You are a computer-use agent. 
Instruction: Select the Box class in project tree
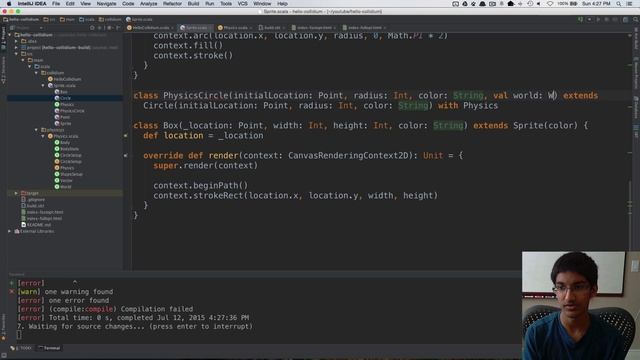click(x=61, y=92)
